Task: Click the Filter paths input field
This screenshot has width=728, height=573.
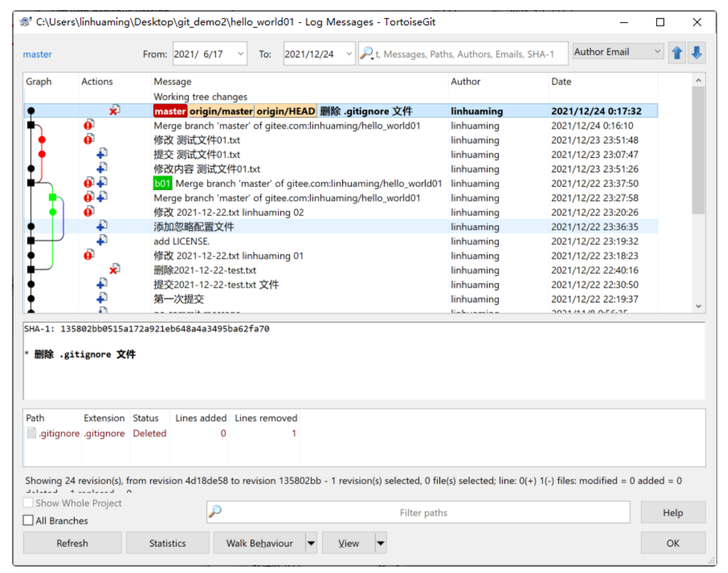Action: (419, 512)
